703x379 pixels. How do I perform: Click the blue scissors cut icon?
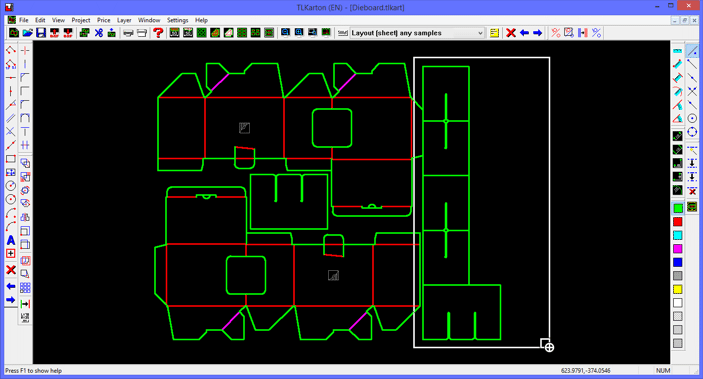(99, 33)
